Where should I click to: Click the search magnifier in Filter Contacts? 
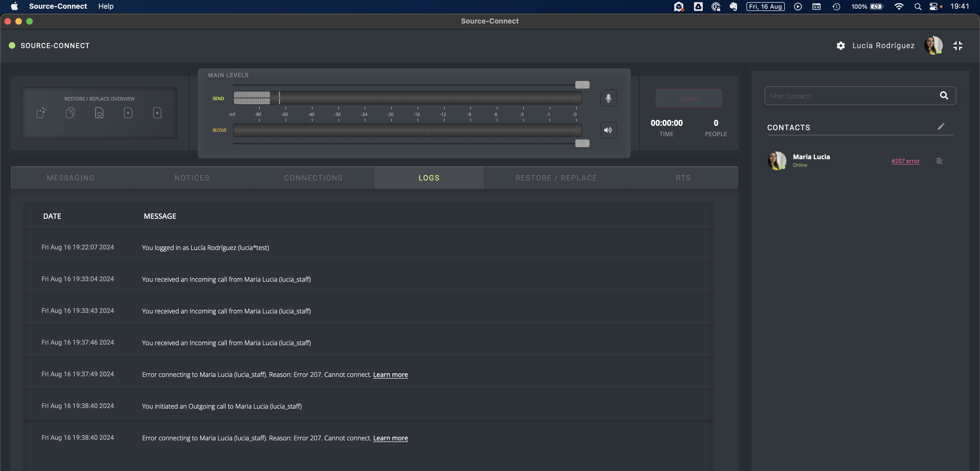pos(944,96)
